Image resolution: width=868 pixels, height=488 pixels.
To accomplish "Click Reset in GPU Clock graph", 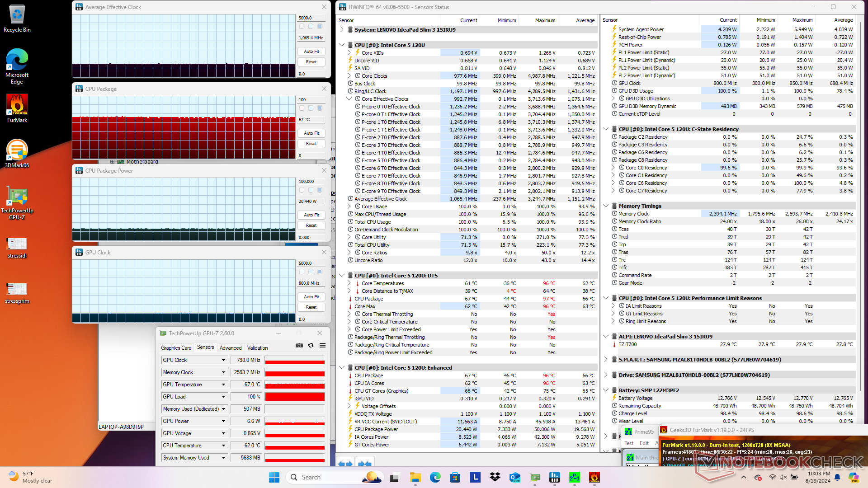I will pyautogui.click(x=311, y=307).
